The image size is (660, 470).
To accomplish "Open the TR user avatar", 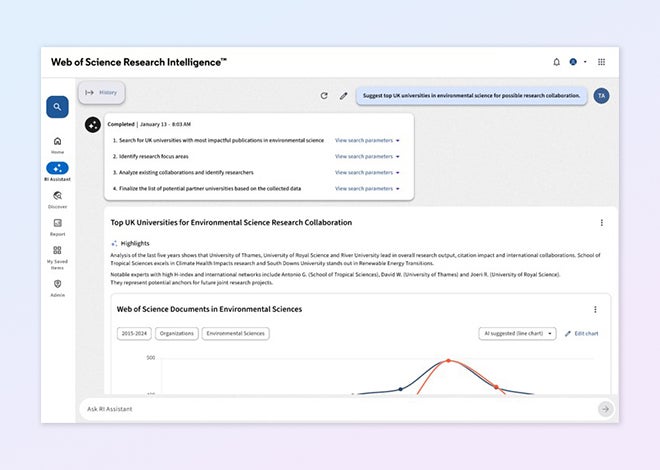I will coord(600,96).
